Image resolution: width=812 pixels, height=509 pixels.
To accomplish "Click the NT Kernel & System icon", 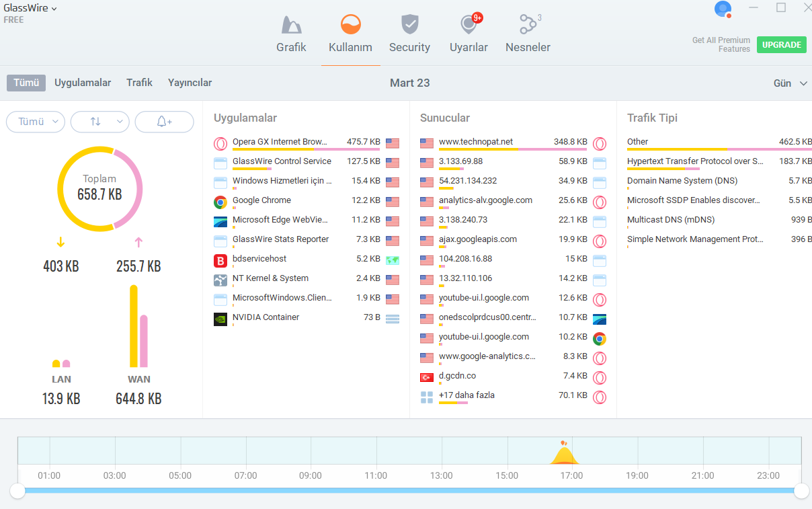I will point(220,280).
